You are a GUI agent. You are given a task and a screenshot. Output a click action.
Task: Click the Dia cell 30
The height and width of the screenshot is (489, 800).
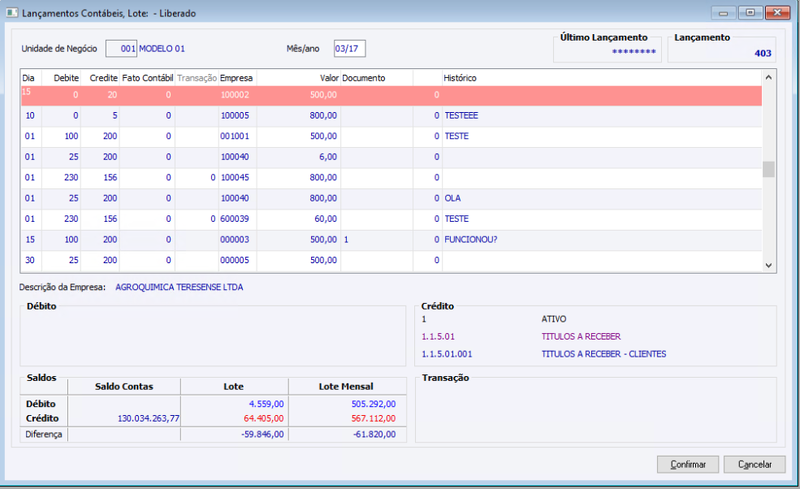coord(30,260)
